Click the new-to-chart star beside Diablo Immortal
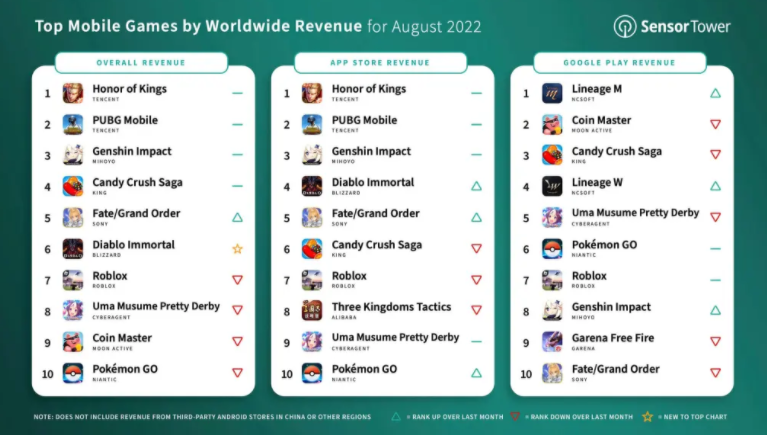 (x=237, y=249)
